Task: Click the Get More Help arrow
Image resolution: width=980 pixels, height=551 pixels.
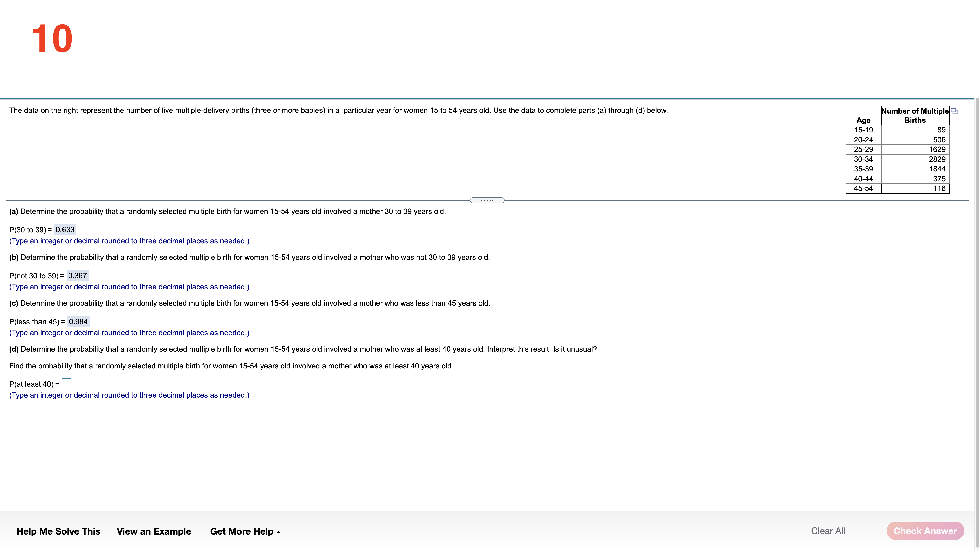Action: pyautogui.click(x=278, y=532)
